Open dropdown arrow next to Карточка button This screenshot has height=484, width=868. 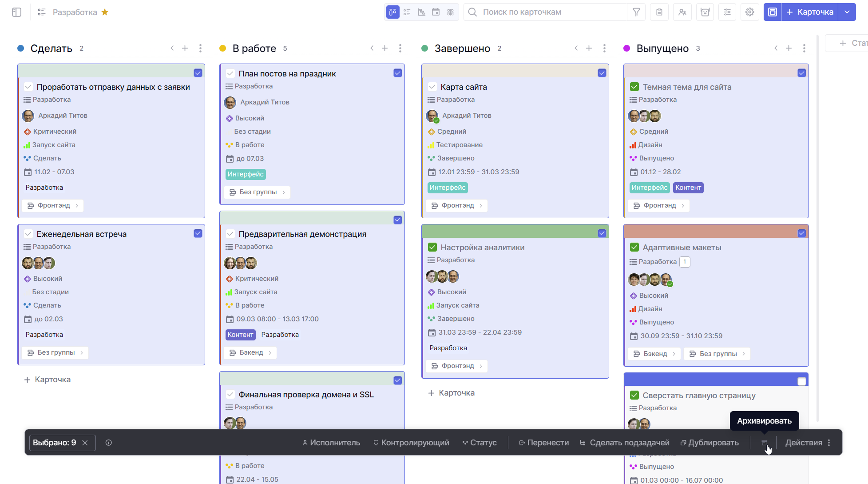coord(847,12)
